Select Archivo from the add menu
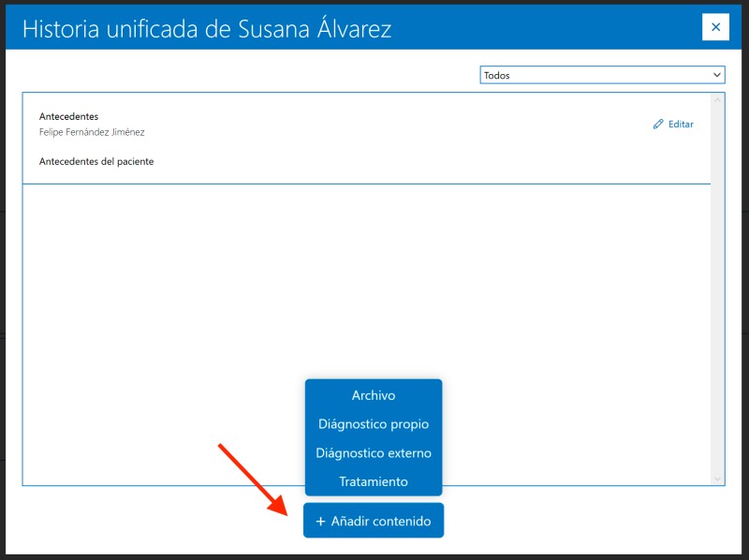Screen dimensions: 749x560 pos(373,395)
